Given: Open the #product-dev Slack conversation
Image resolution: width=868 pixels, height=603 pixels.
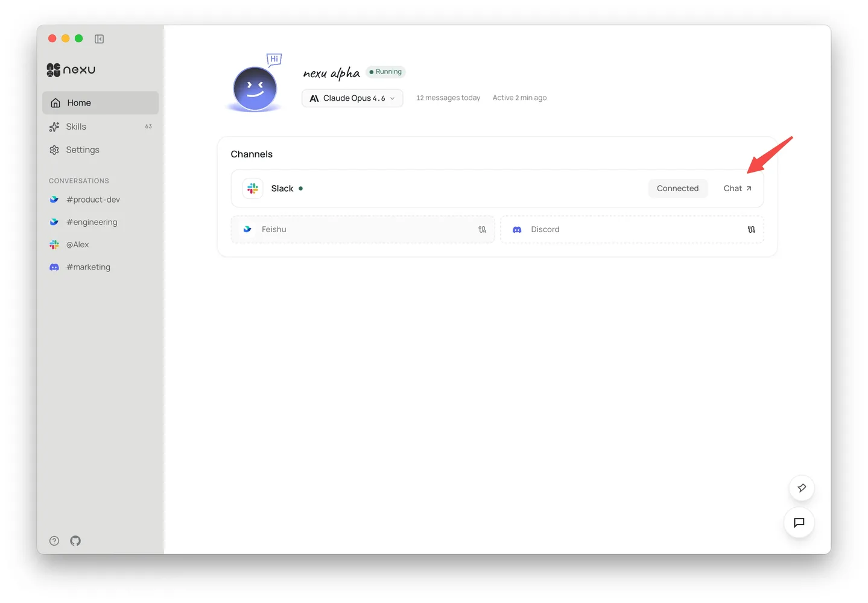Looking at the screenshot, I should (x=93, y=199).
